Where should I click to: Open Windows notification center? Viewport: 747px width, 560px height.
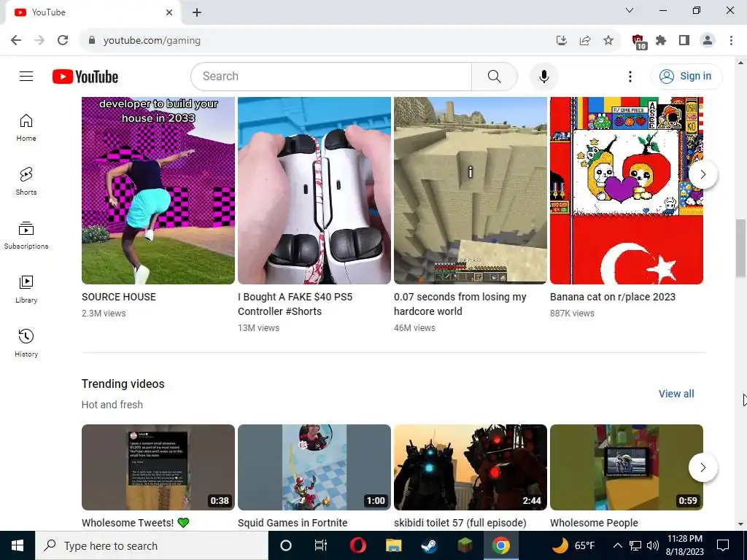[x=723, y=545]
